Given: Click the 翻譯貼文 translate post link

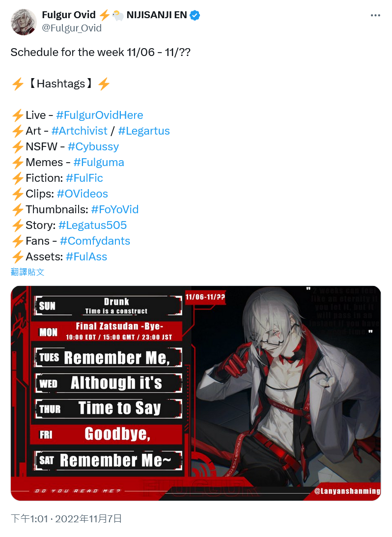Looking at the screenshot, I should (x=28, y=272).
